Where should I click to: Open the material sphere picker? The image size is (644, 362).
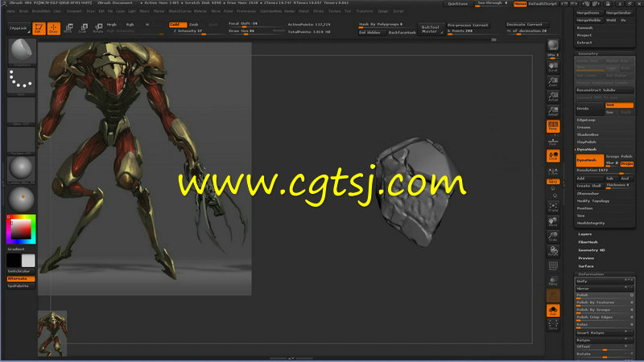[x=22, y=169]
